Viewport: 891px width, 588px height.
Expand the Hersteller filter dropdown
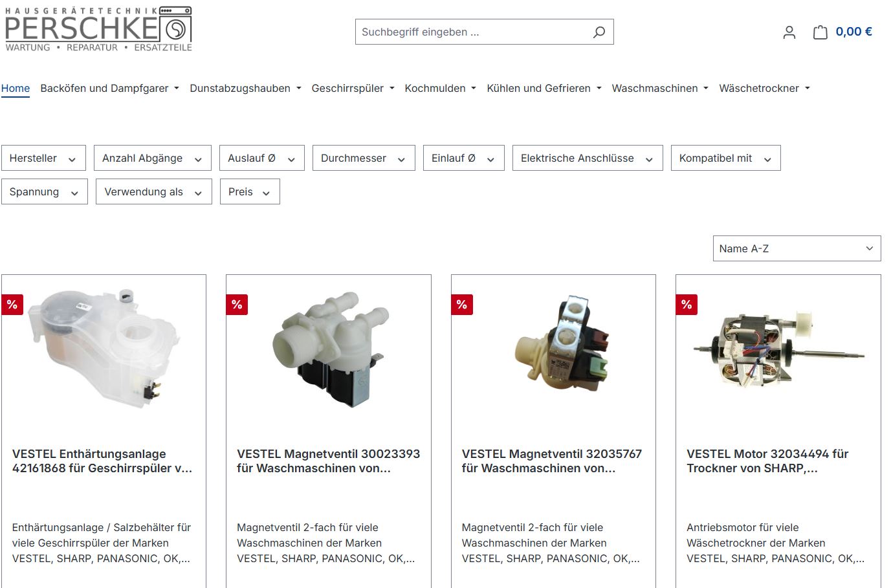(43, 158)
